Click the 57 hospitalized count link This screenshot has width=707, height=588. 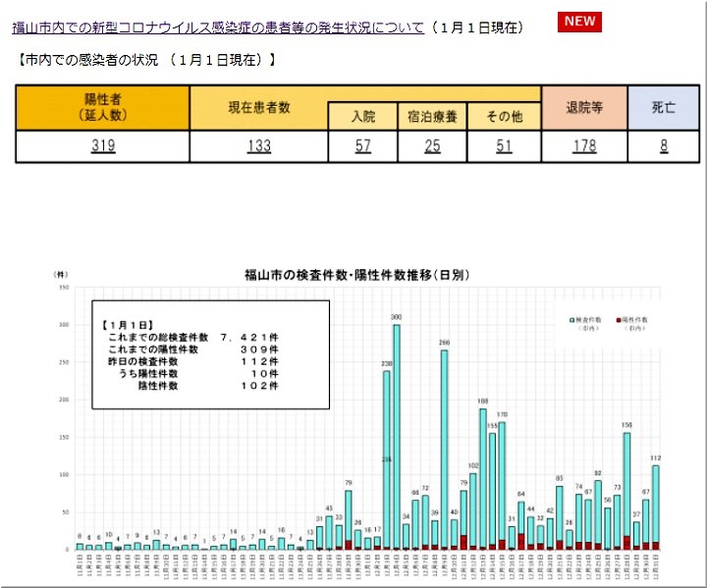[363, 146]
